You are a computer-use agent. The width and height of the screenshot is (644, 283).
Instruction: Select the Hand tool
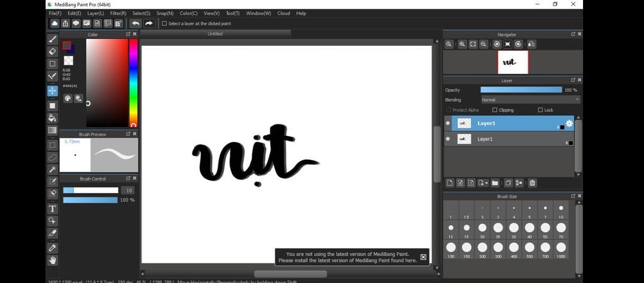pyautogui.click(x=52, y=260)
